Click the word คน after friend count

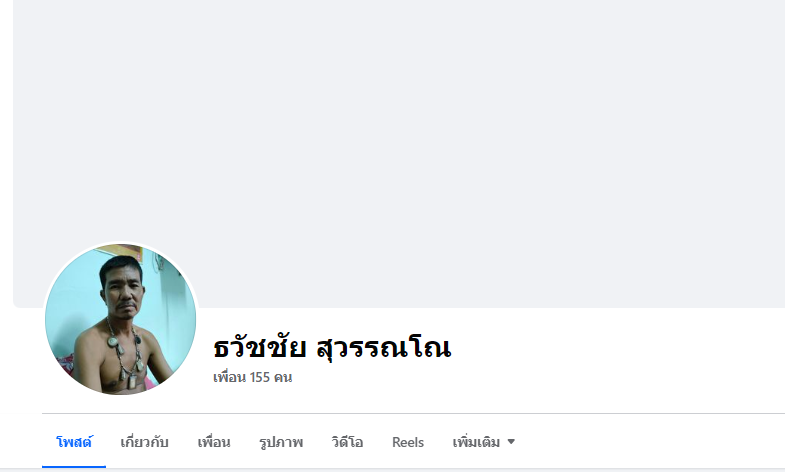pos(283,377)
